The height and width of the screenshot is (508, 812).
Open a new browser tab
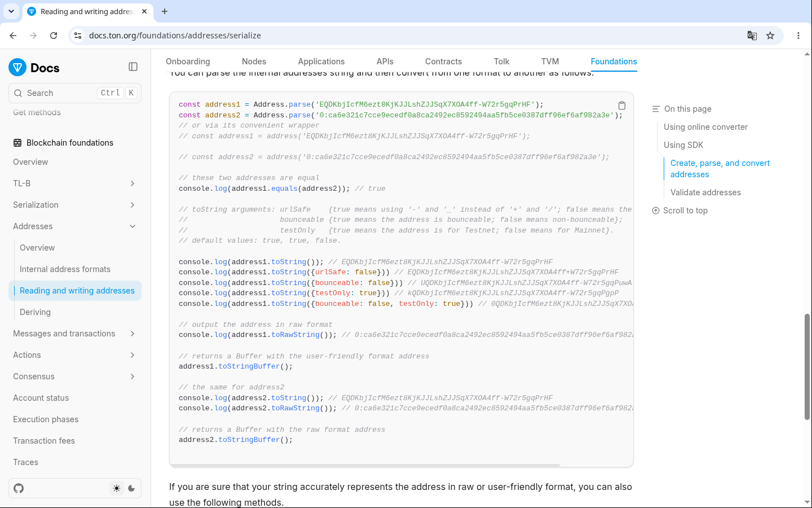165,11
